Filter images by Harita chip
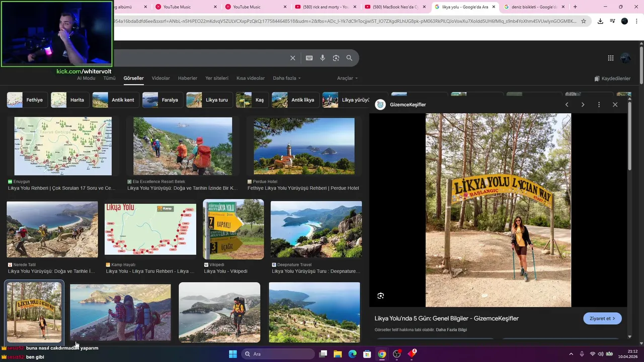Viewport: 644px width, 362px height. pyautogui.click(x=70, y=100)
